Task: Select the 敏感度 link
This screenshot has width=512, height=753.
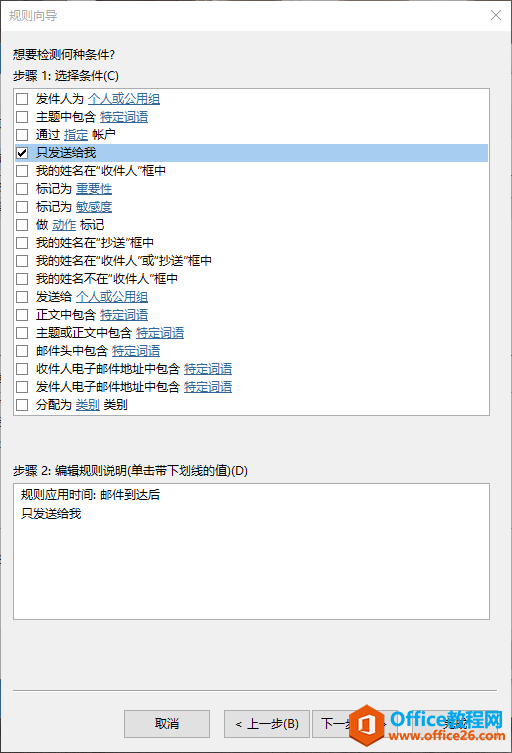Action: pyautogui.click(x=94, y=207)
